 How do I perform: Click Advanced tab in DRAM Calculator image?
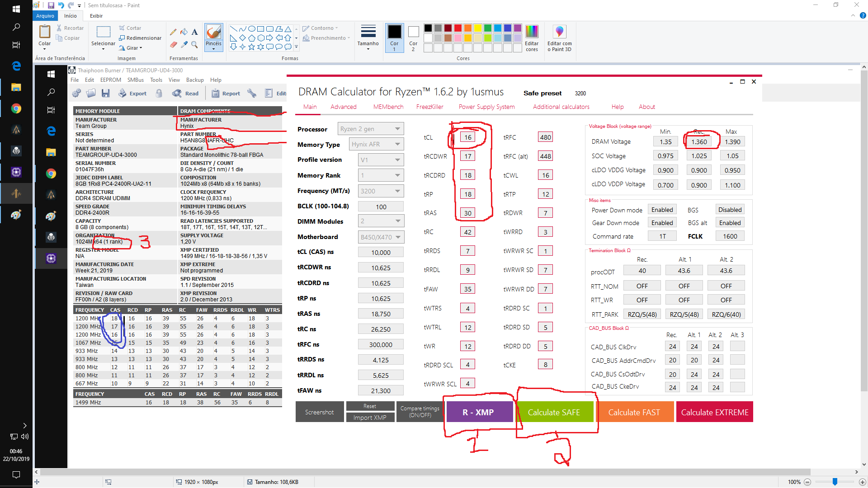pos(343,107)
